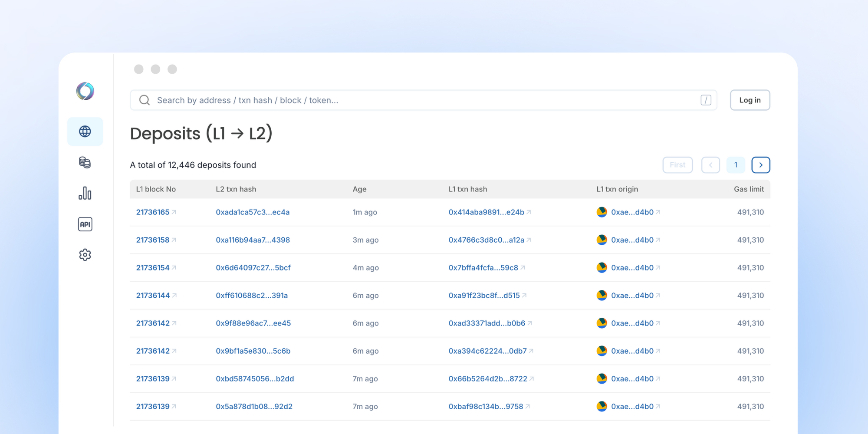This screenshot has width=868, height=434.
Task: Go to previous page chevron
Action: (710, 165)
